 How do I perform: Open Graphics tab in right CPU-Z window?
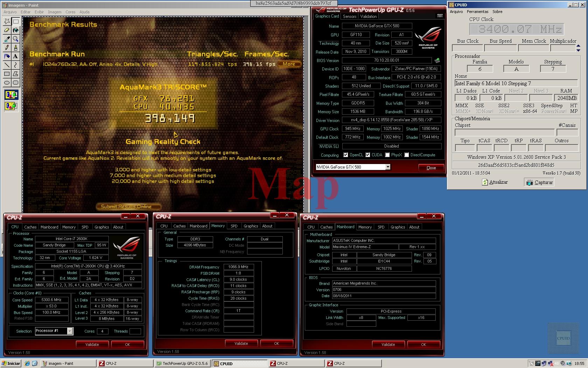[x=398, y=227]
